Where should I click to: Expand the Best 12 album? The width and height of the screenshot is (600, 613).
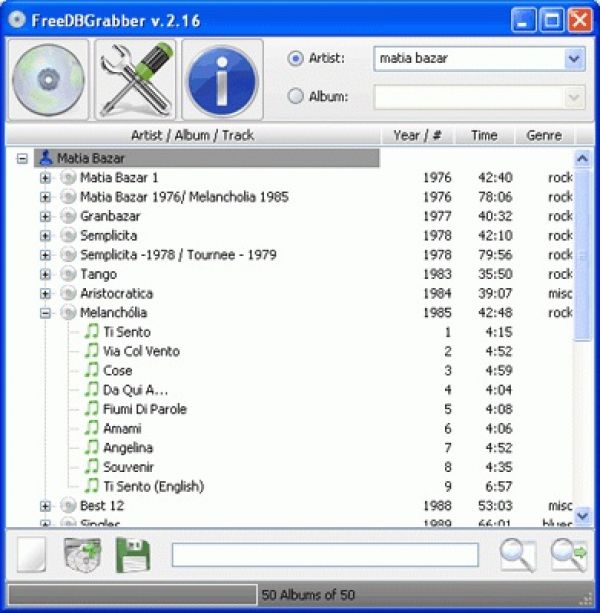click(45, 506)
